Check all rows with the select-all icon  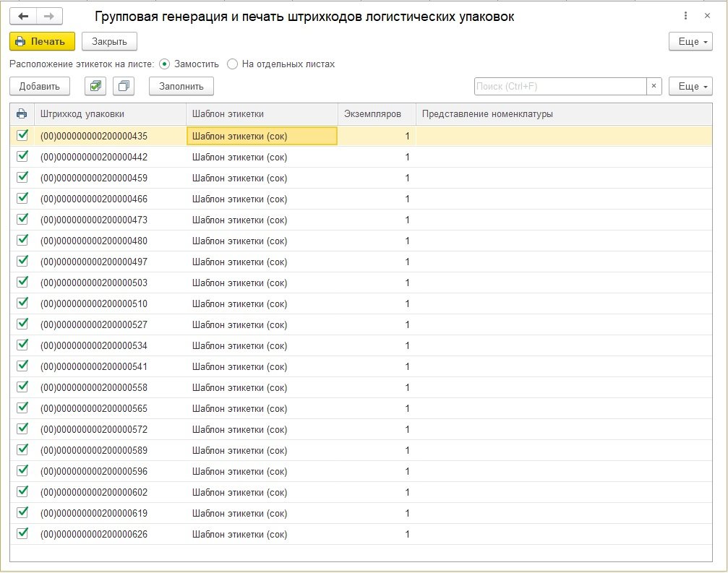(x=95, y=87)
